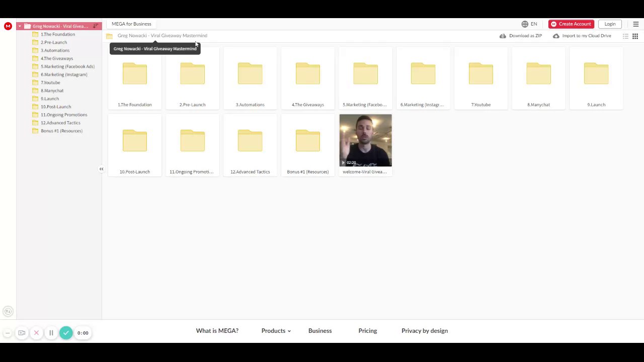
Task: Open the 1.The Foundation folder icon in grid
Action: [135, 73]
